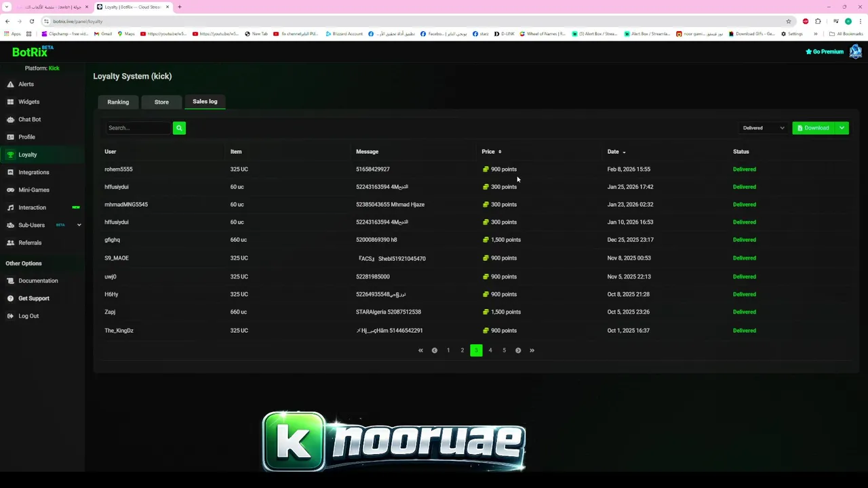Sort the table by Date column
Image resolution: width=868 pixels, height=488 pixels.
(616, 152)
